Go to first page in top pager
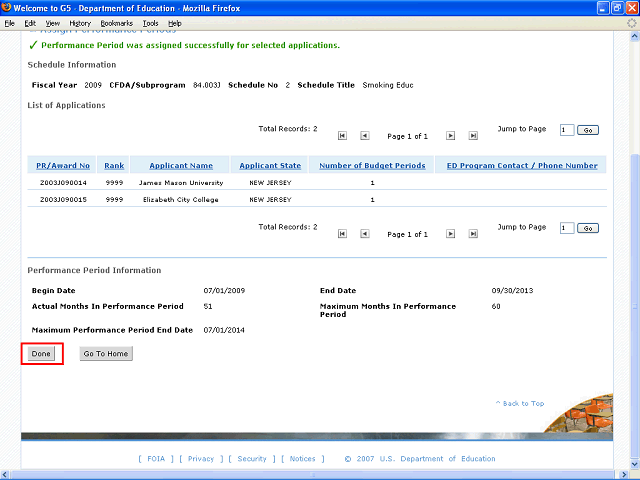640x480 pixels. [x=342, y=136]
